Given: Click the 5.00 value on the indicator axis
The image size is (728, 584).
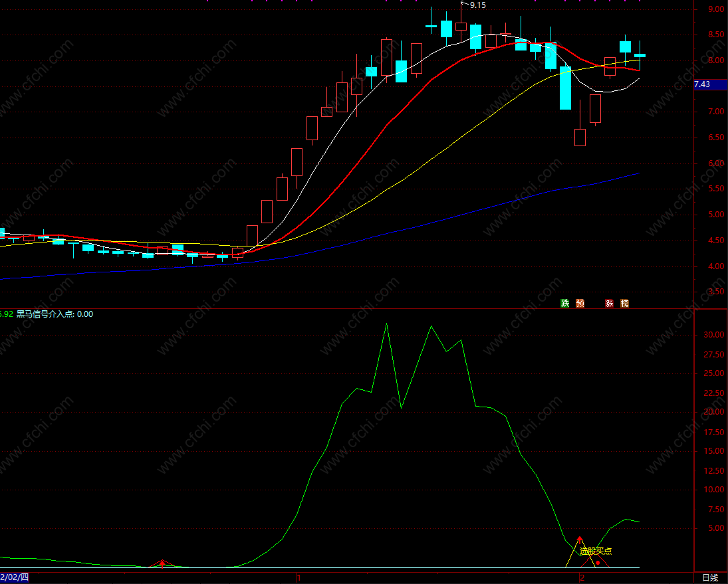Looking at the screenshot, I should (716, 528).
